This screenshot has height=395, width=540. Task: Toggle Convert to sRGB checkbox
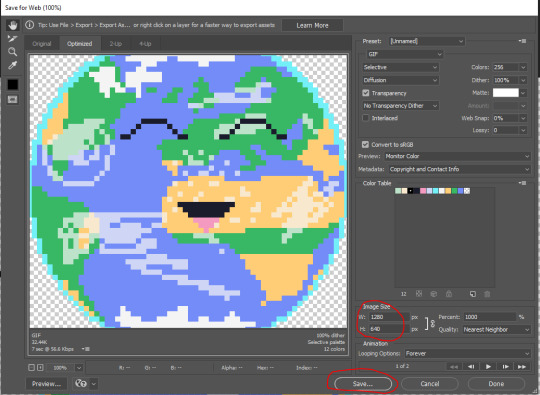[365, 144]
